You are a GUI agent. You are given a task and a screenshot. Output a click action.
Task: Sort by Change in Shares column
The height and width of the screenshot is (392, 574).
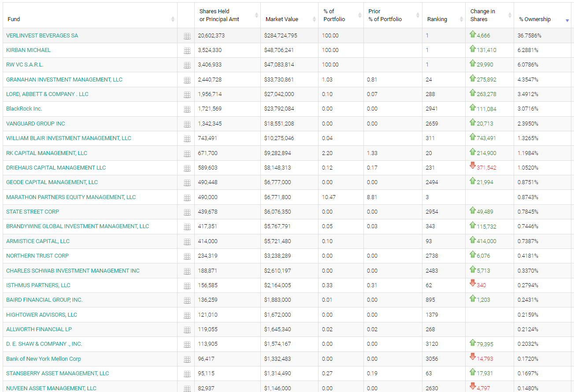(x=489, y=15)
